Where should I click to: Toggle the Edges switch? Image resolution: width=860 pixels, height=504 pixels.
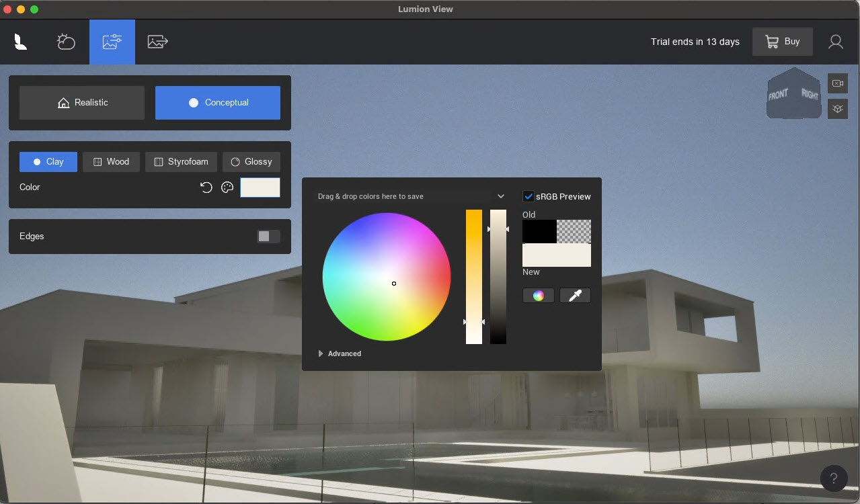pos(268,237)
